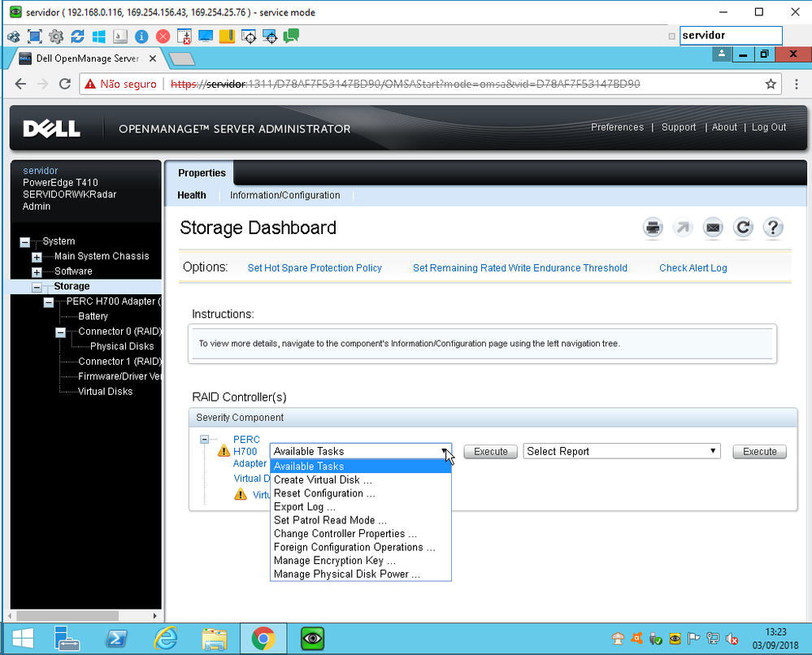Screen dimensions: 812x655
Task: Click the Refresh icon on Storage Dashboard
Action: click(x=743, y=228)
